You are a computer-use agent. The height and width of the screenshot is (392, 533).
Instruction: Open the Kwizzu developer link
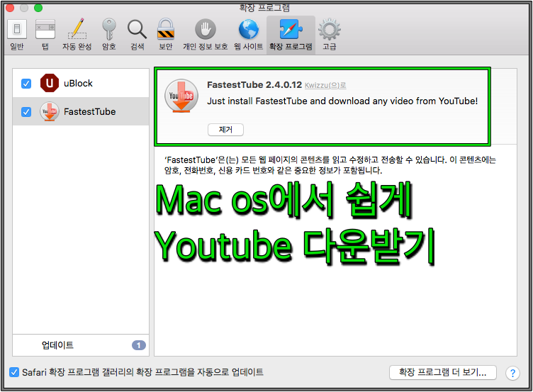tap(325, 85)
